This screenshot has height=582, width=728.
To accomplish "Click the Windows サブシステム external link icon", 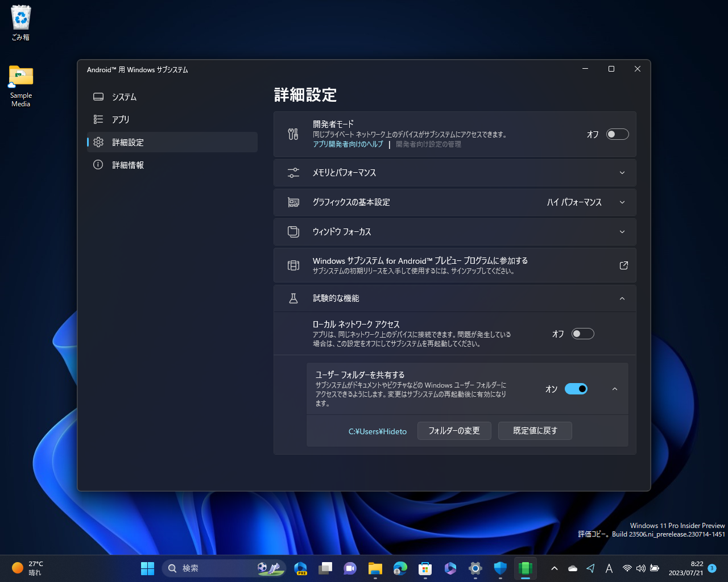I will 623,265.
